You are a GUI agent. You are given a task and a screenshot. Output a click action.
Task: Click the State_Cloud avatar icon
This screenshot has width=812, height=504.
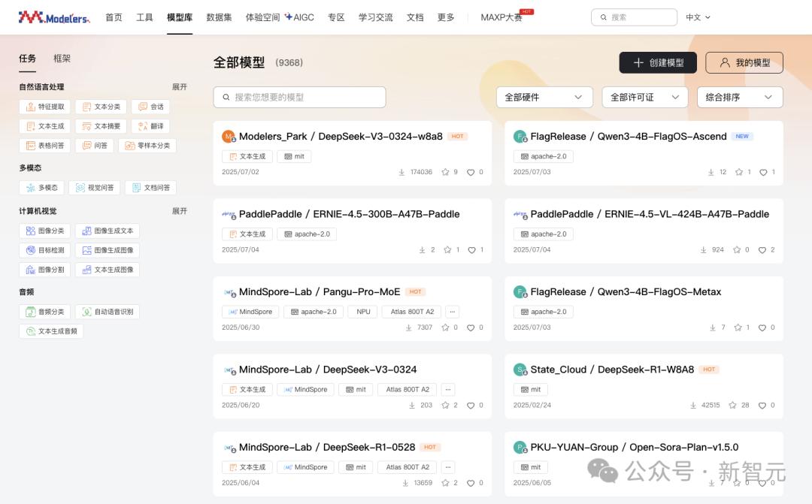pyautogui.click(x=520, y=370)
